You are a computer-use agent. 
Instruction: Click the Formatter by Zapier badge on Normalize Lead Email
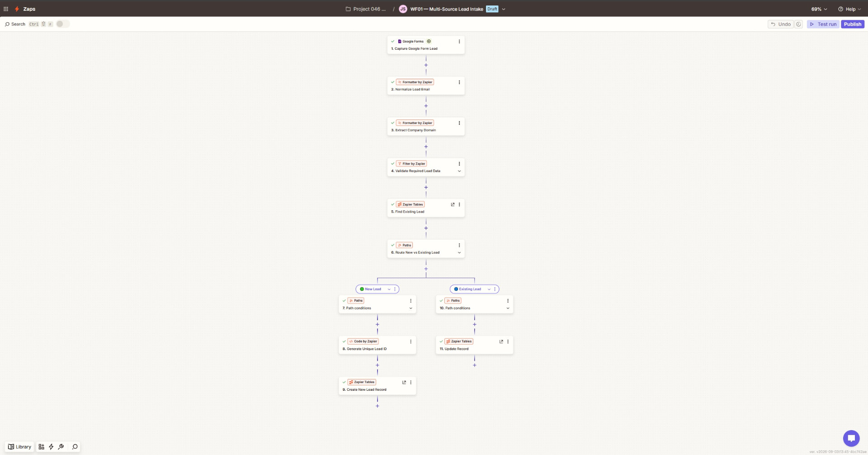point(415,82)
